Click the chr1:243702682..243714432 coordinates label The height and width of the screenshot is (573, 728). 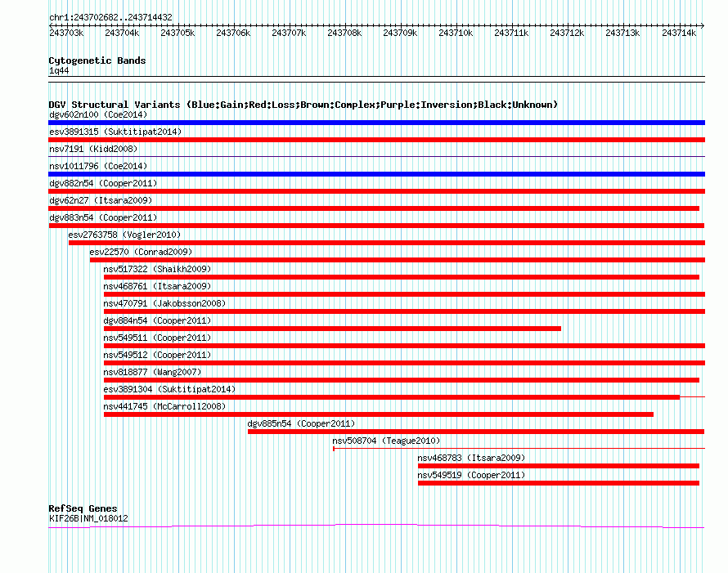point(110,17)
